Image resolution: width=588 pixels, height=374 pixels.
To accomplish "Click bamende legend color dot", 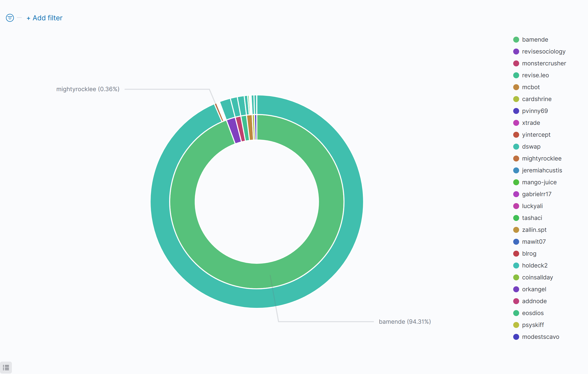I will click(x=516, y=40).
